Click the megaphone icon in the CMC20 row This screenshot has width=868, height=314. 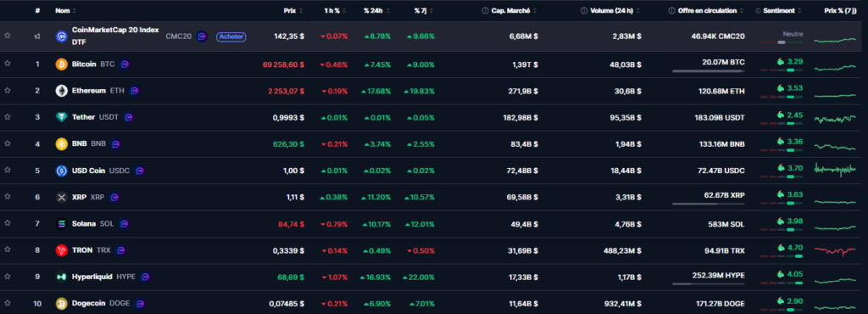(x=37, y=36)
